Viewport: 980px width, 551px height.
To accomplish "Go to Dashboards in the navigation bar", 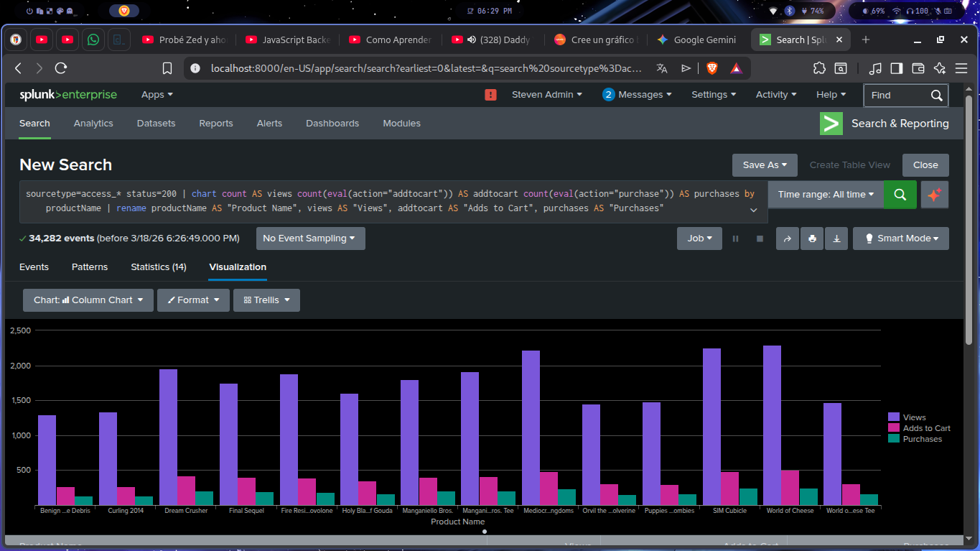I will 332,124.
